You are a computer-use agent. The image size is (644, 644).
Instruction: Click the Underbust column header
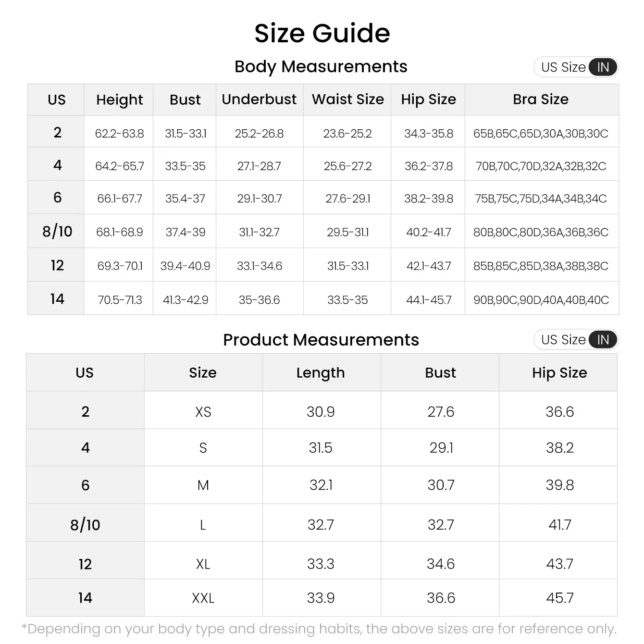point(259,99)
